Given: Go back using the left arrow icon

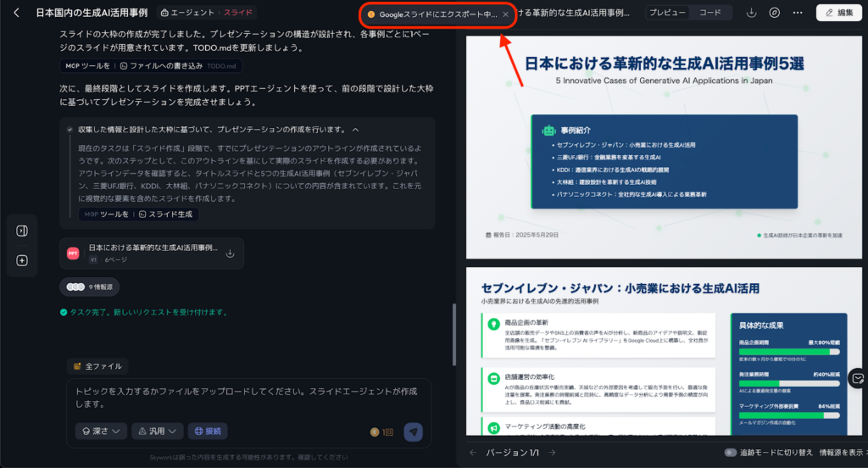Looking at the screenshot, I should point(17,12).
